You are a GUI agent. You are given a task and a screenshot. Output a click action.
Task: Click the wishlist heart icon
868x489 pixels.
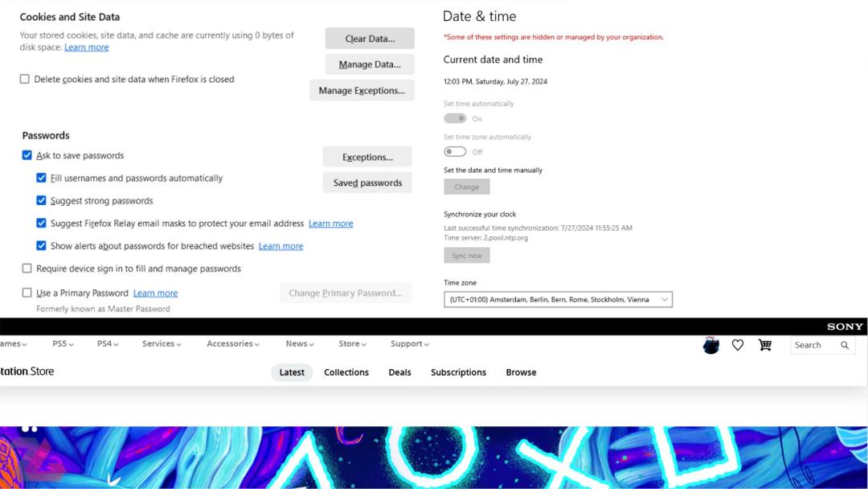737,345
